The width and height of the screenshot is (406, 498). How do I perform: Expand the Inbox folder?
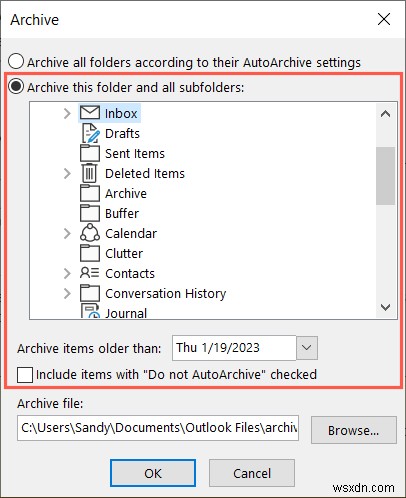click(67, 113)
